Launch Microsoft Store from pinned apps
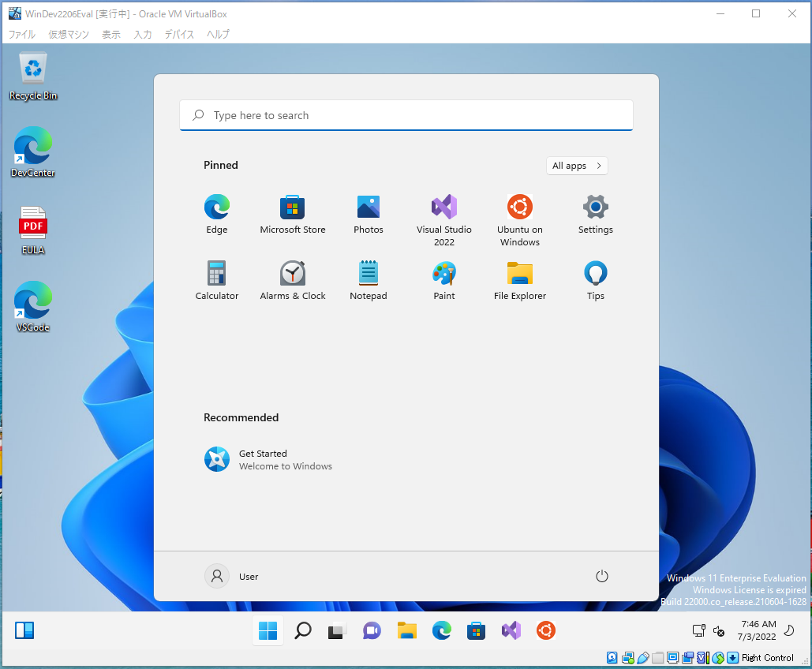 (x=293, y=215)
